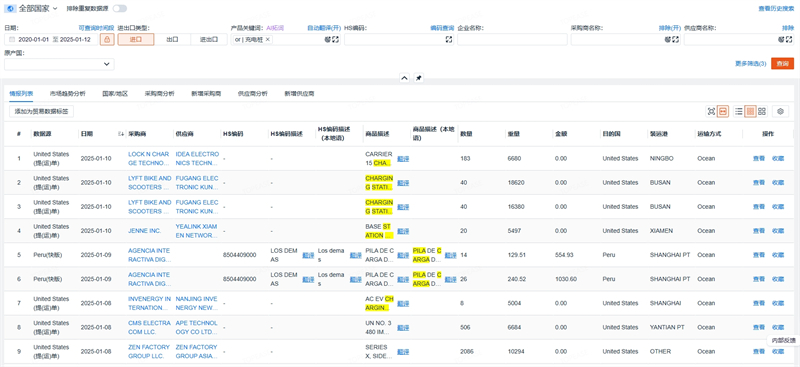Click amount 1030.60 in row 6
This screenshot has width=800, height=367.
point(566,279)
